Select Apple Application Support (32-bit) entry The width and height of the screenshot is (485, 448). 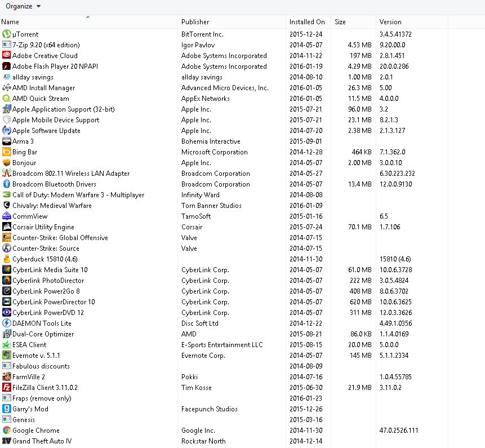pyautogui.click(x=64, y=109)
